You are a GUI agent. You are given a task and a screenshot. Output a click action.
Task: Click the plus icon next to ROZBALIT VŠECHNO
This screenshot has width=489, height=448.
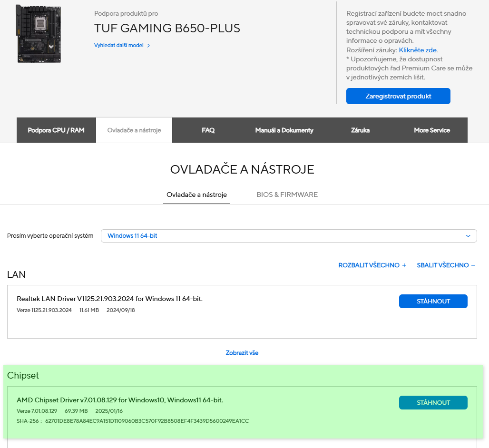tap(404, 265)
